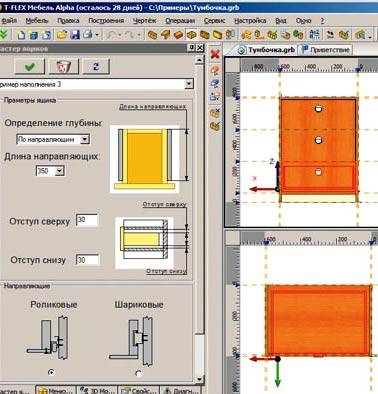Screen dimensions: 378x394
Task: Select the Шариковые guides radio button
Action: click(138, 373)
